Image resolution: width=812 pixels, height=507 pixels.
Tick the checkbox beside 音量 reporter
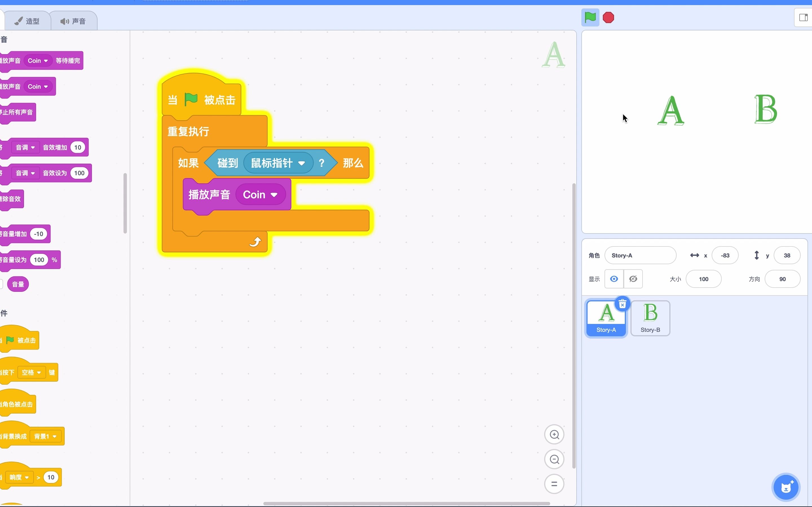(x=1, y=284)
